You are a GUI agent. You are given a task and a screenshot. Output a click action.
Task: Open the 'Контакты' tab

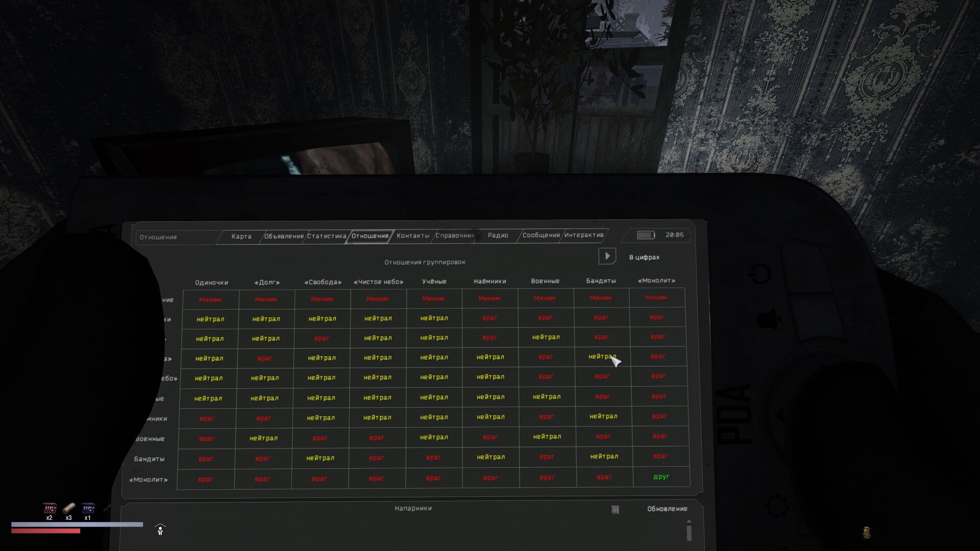(x=413, y=236)
